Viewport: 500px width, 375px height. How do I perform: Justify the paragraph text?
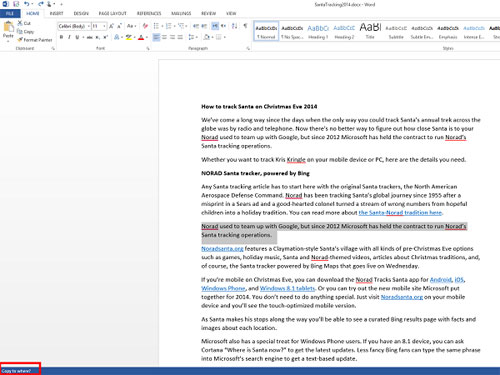click(x=180, y=37)
